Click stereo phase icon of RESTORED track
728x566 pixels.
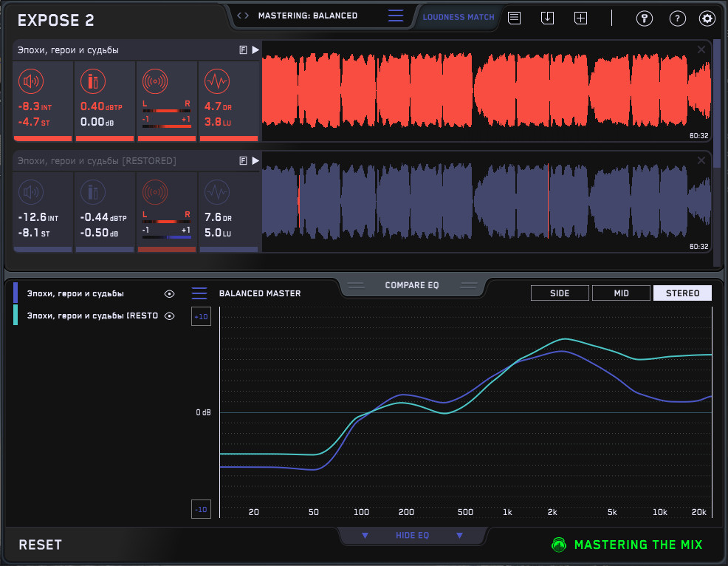click(154, 192)
